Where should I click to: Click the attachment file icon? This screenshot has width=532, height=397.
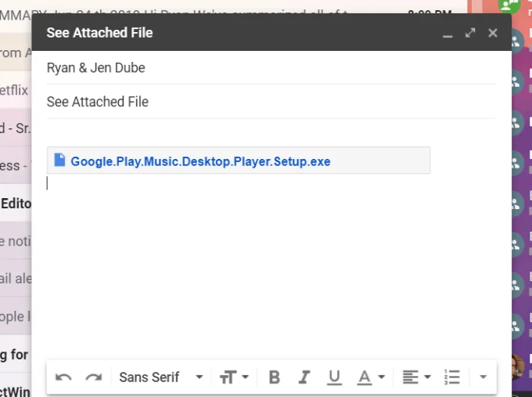point(59,160)
